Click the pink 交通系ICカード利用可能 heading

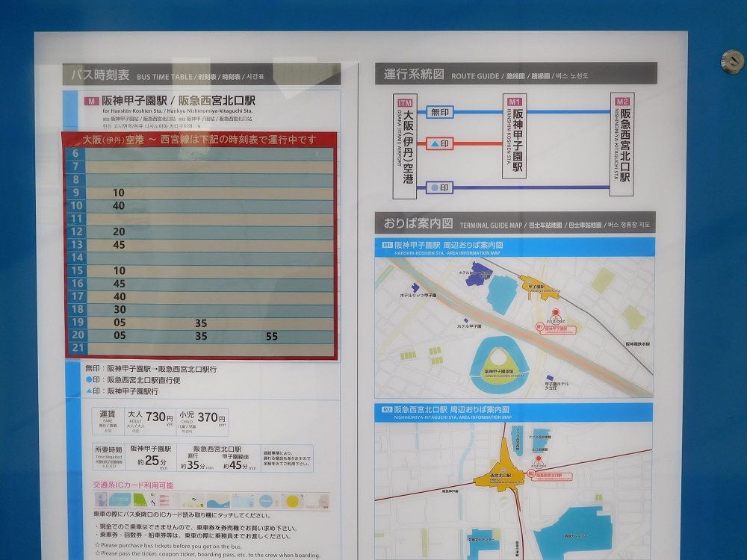(x=134, y=485)
